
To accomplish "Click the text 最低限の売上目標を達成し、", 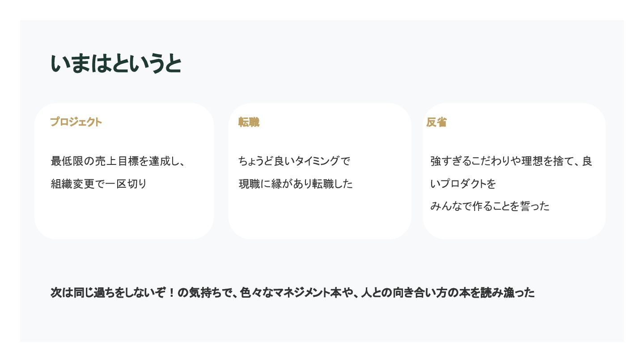I will coord(118,161).
